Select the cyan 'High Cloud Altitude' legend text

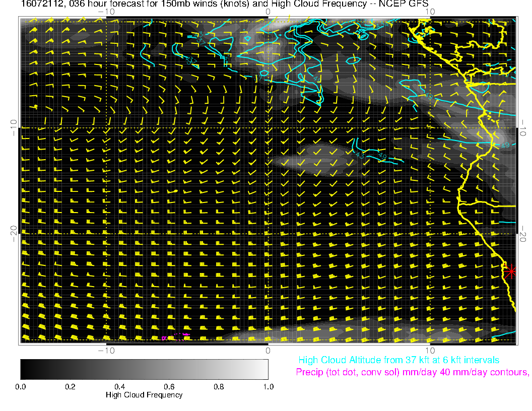(x=398, y=360)
